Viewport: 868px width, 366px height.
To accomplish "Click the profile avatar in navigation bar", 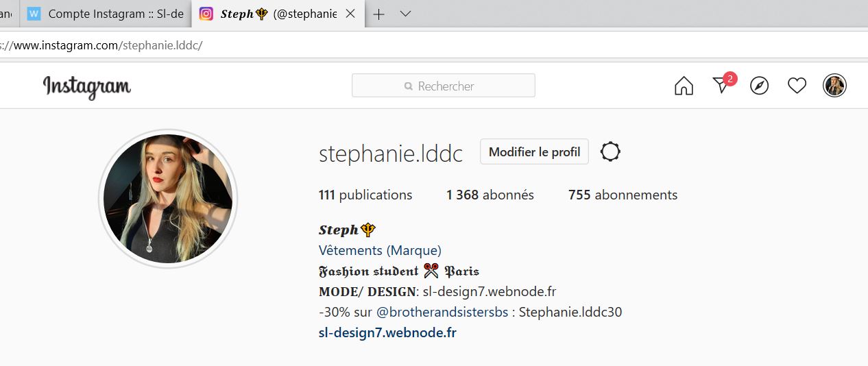I will pos(834,86).
